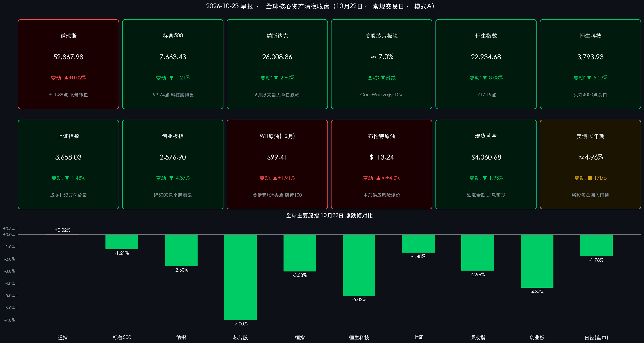Click the 创业板 bar at -4.37%
This screenshot has height=343, width=644.
pyautogui.click(x=537, y=261)
